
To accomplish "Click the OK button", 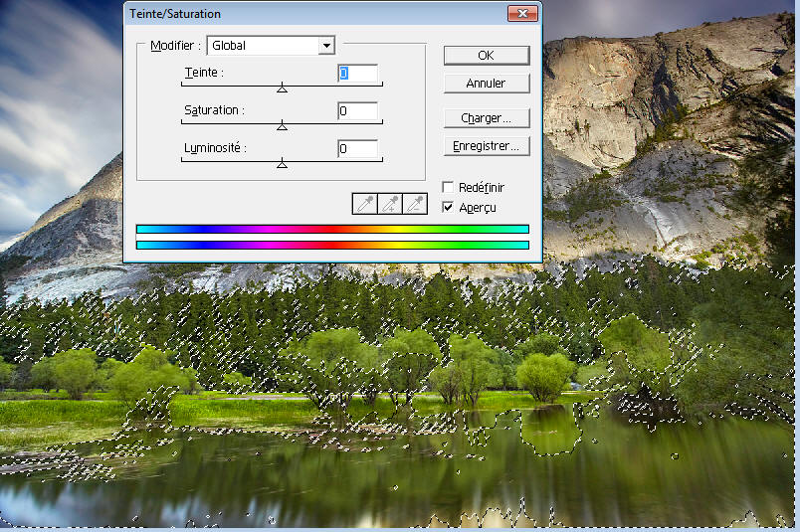I will point(487,55).
